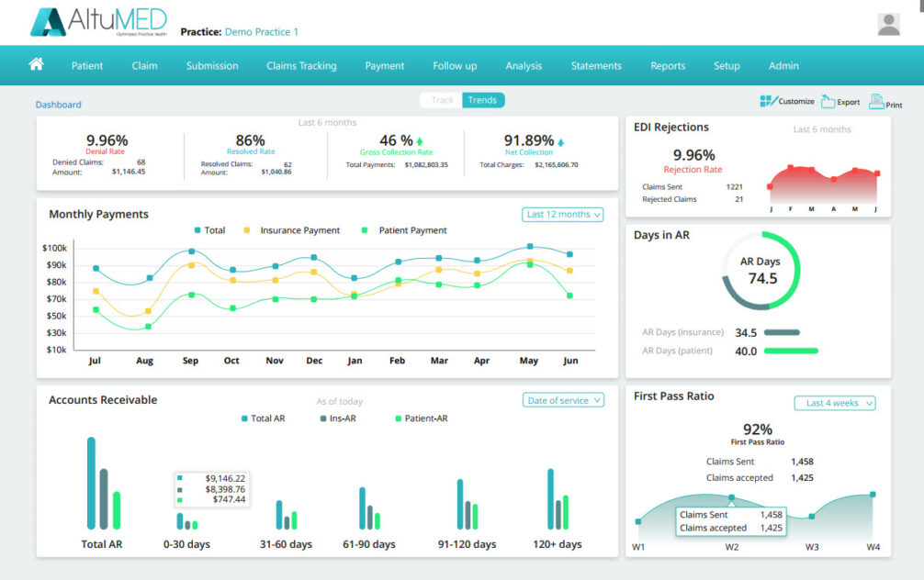Open the Payment menu
Viewport: 924px width, 580px height.
click(384, 65)
